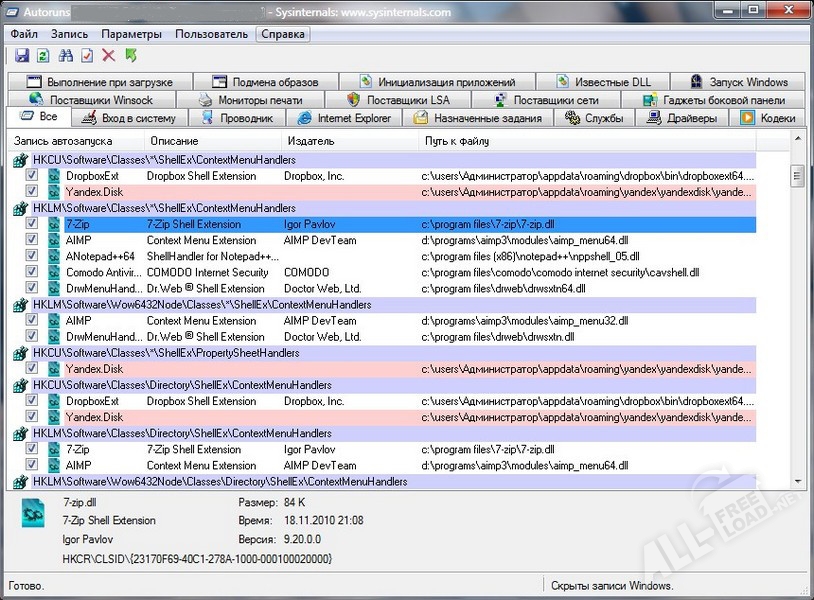Viewport: 814px width, 600px height.
Task: Delete entry with the red X icon
Action: coord(109,56)
